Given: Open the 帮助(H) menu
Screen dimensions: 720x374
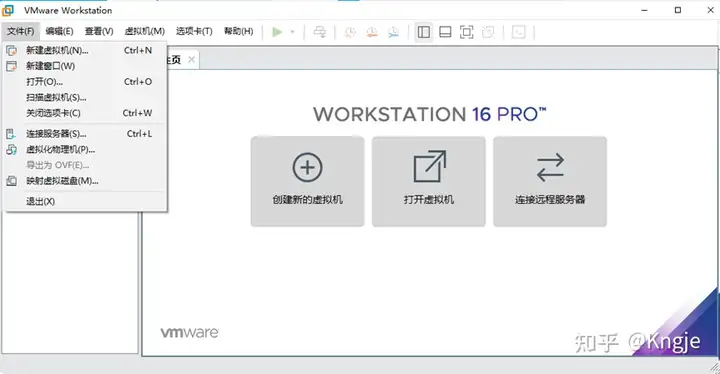Looking at the screenshot, I should (238, 31).
